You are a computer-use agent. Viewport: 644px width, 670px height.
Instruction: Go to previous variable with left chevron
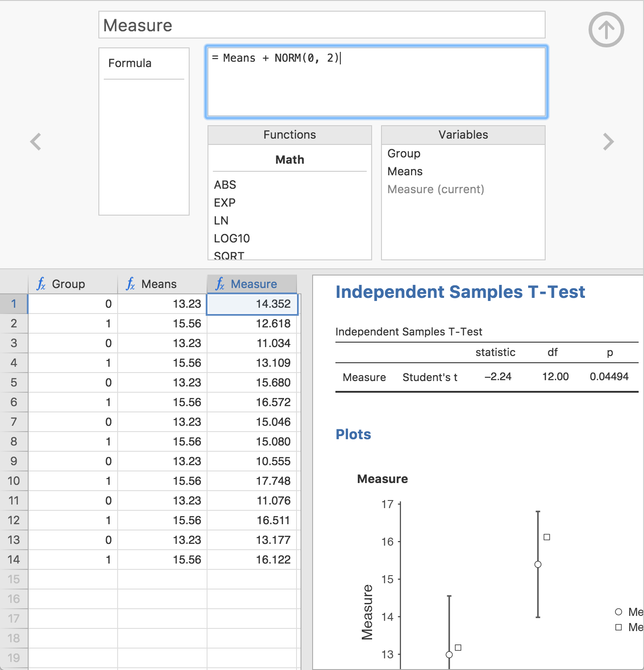pos(36,142)
